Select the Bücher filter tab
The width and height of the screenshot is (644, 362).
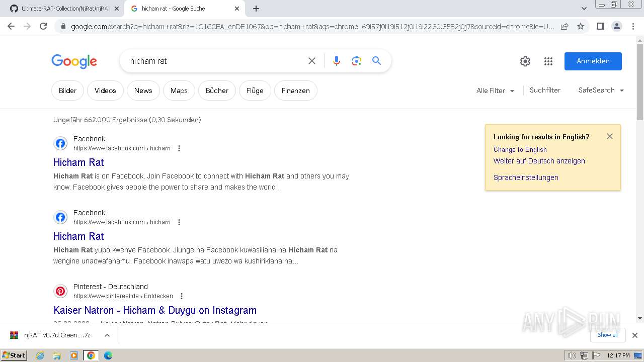pyautogui.click(x=217, y=90)
